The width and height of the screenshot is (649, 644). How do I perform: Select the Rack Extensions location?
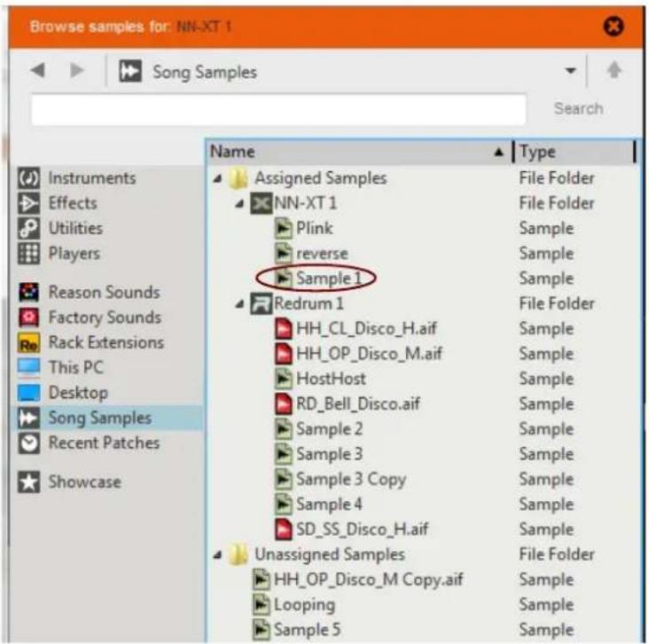(x=106, y=342)
